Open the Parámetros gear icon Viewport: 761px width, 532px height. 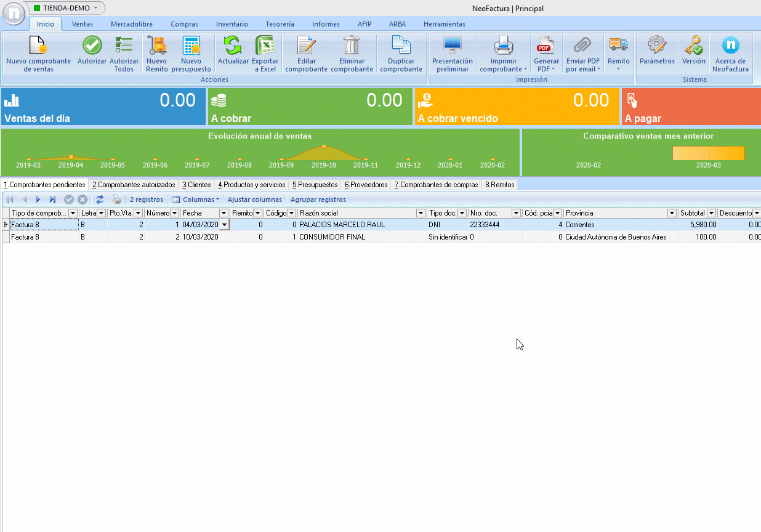[x=657, y=46]
